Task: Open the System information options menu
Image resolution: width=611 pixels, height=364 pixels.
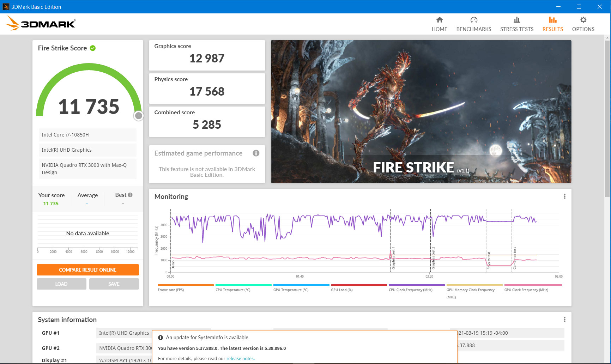Action: (x=564, y=320)
